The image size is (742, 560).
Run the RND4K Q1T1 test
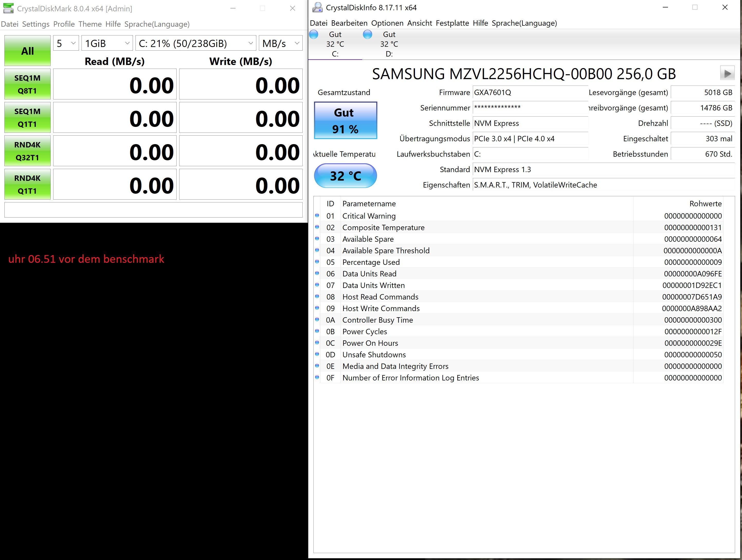[28, 184]
